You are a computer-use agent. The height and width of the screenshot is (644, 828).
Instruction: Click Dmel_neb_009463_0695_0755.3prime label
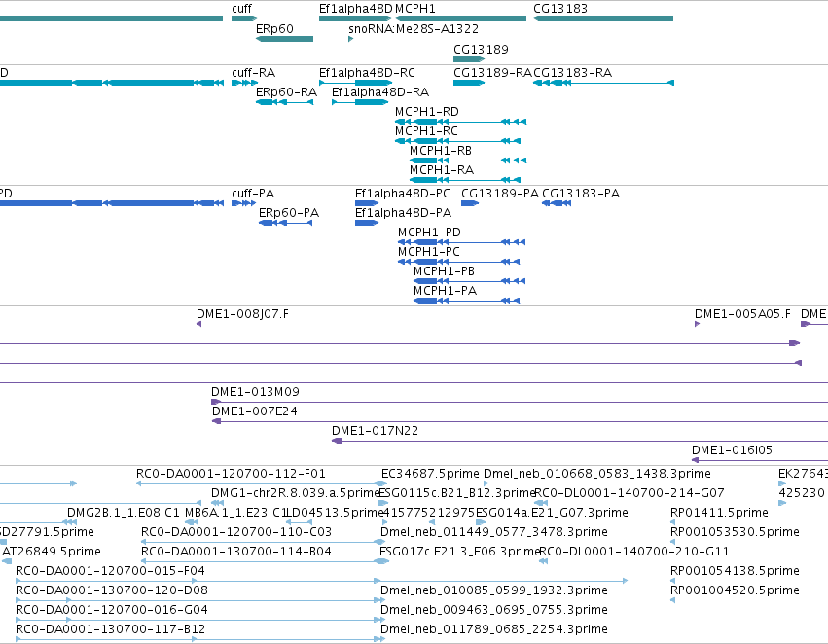[493, 611]
